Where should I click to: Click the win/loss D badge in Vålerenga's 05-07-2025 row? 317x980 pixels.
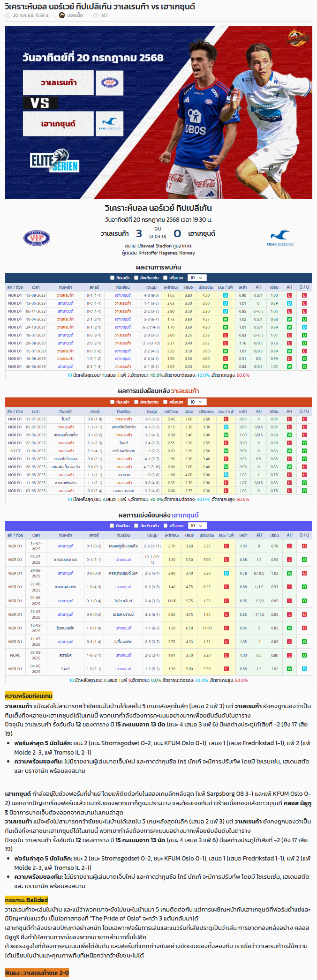pyautogui.click(x=226, y=427)
